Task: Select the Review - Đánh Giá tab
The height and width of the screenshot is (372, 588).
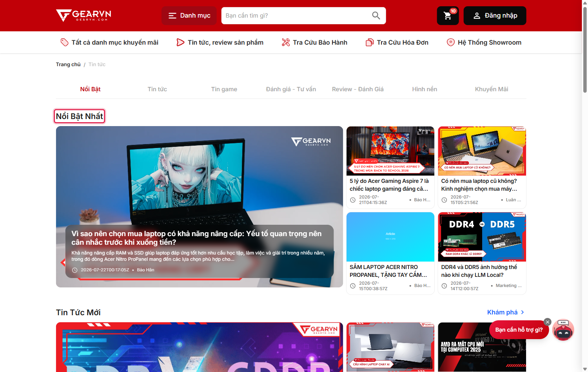Action: [x=358, y=89]
